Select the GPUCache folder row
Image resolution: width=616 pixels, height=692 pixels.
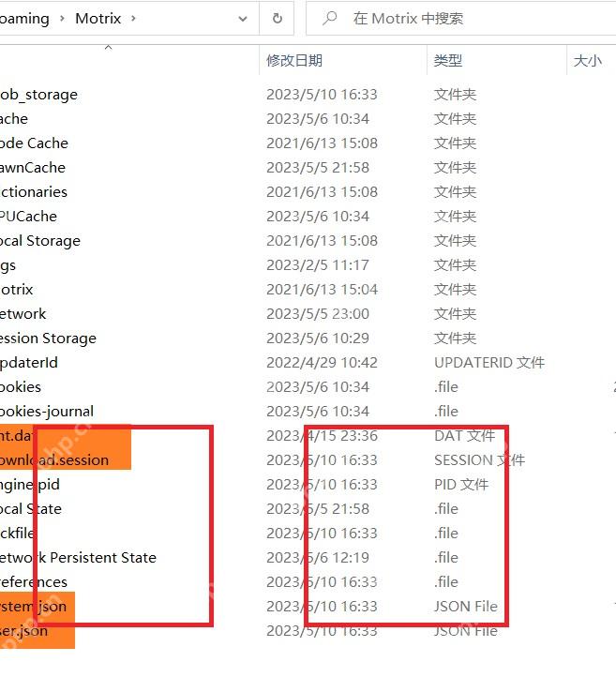[x=28, y=217]
